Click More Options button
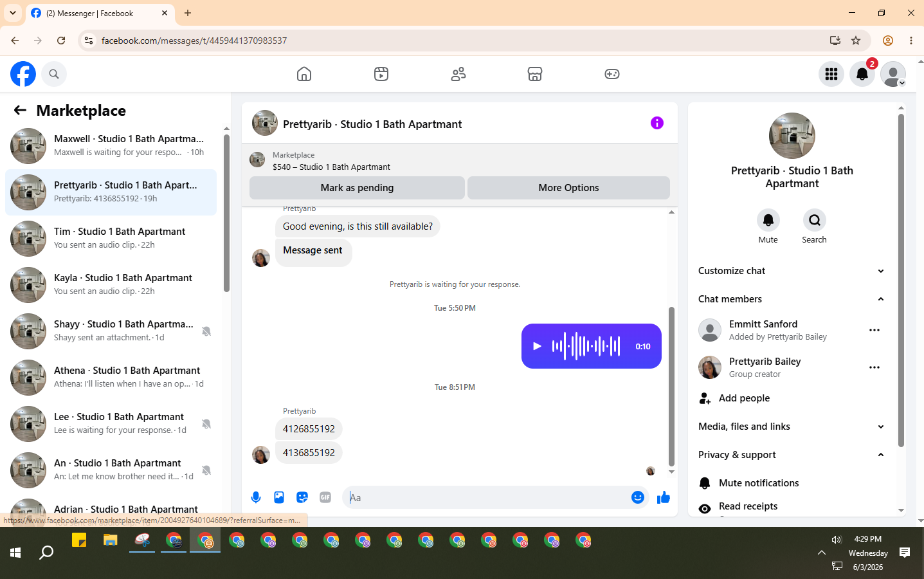Screen dimensions: 924x579 click(x=568, y=188)
